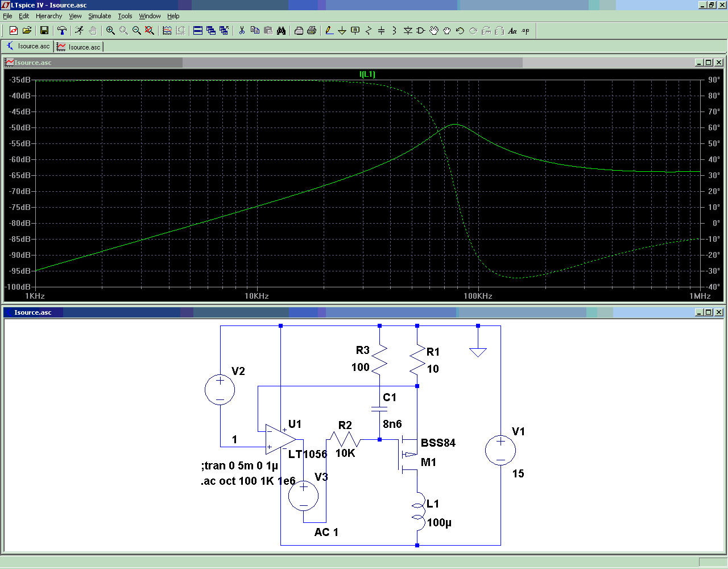Click the BSS84 transistor model label
This screenshot has width=728, height=569.
pyautogui.click(x=438, y=443)
